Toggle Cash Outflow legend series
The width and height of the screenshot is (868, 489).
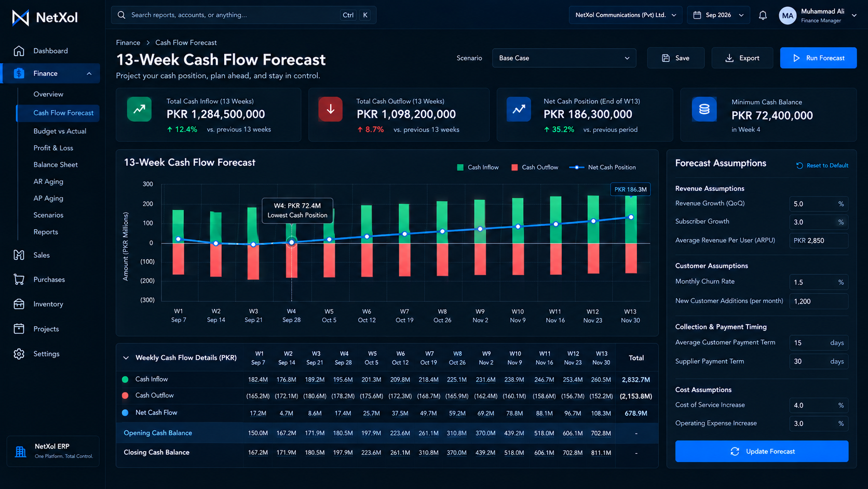click(x=535, y=167)
